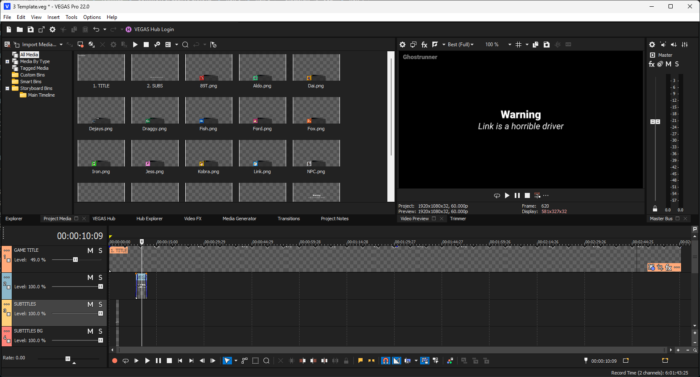Switch to the Trimmer tab
This screenshot has width=700, height=377.
[x=458, y=218]
